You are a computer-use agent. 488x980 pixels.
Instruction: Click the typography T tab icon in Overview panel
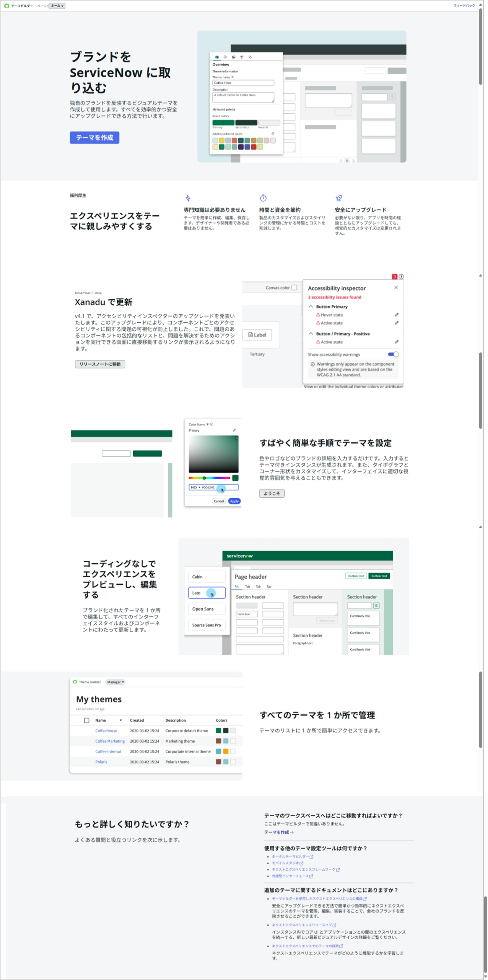coord(242,57)
